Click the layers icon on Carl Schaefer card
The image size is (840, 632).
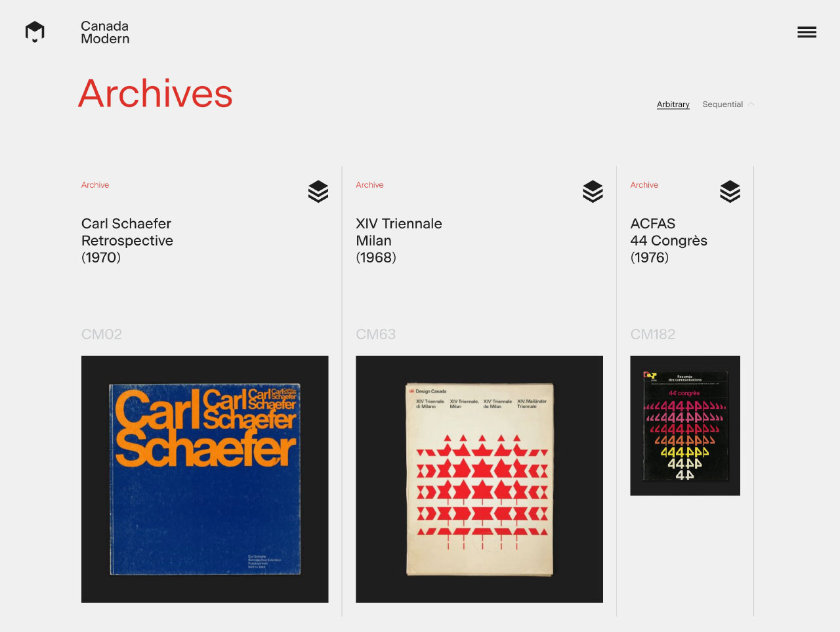pyautogui.click(x=318, y=192)
